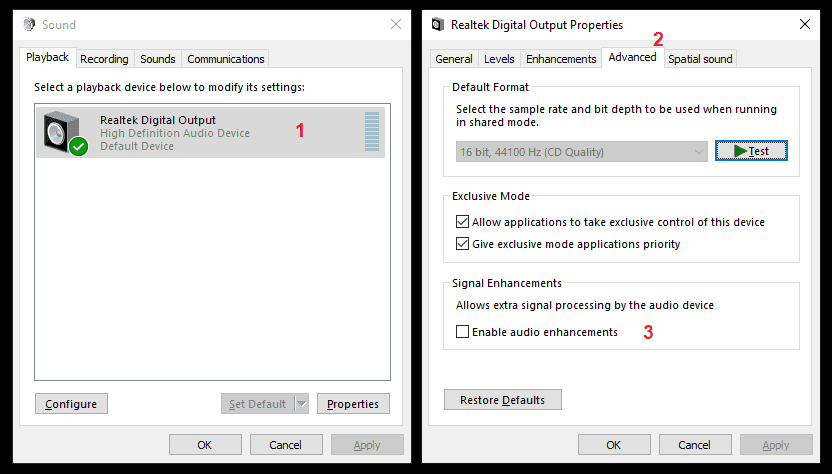832x474 pixels.
Task: Open the Recording tab
Action: 104,59
